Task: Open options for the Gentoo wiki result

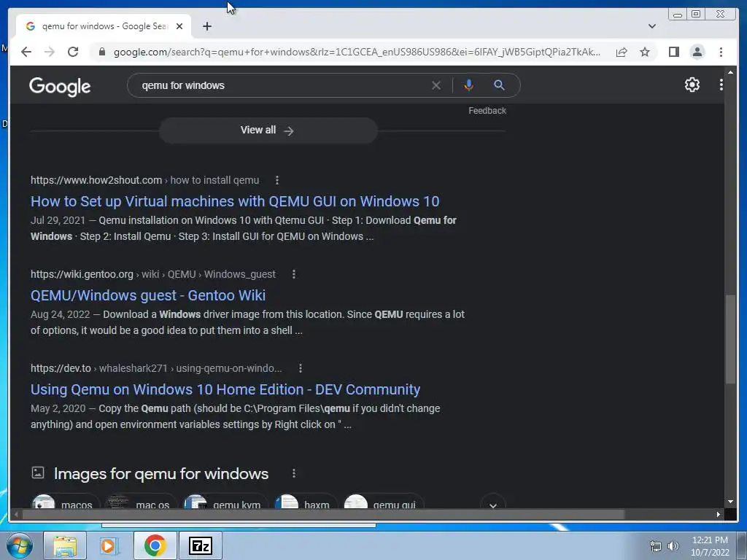Action: [x=294, y=274]
